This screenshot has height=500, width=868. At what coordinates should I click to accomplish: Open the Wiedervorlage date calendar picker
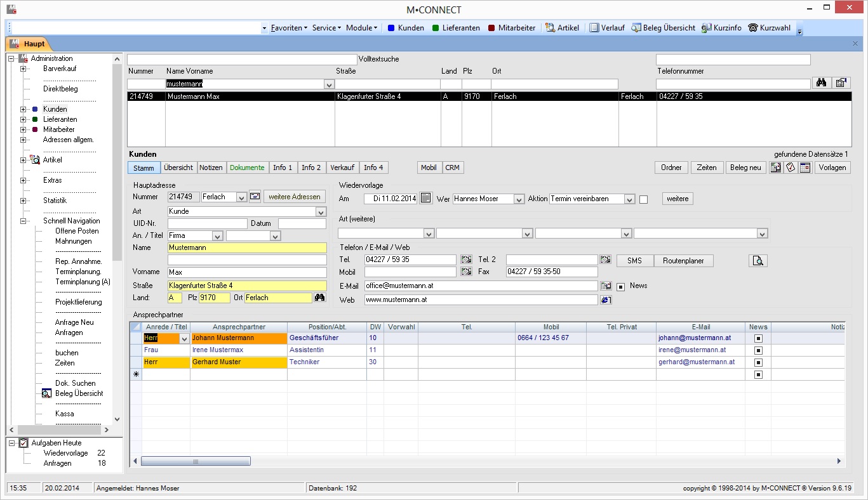coord(426,199)
